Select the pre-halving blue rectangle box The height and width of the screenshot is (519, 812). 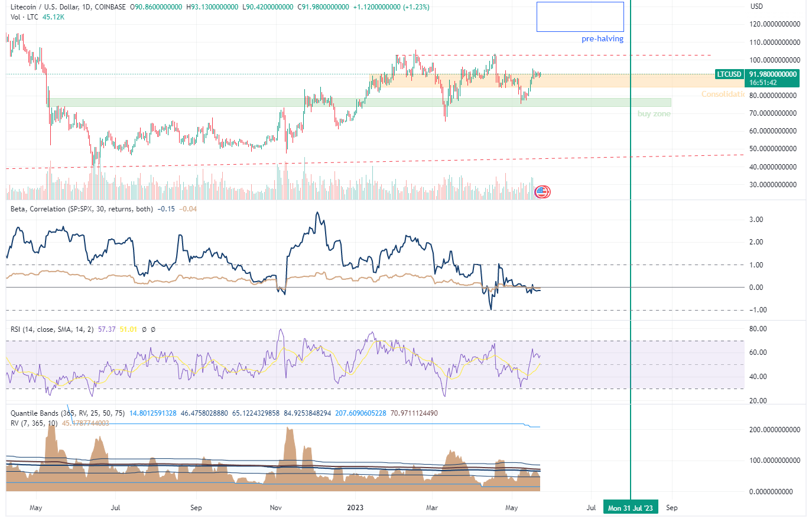(580, 17)
